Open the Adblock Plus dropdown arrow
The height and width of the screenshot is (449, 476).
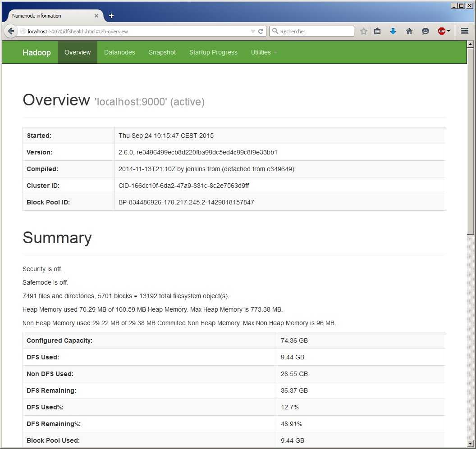[x=449, y=31]
